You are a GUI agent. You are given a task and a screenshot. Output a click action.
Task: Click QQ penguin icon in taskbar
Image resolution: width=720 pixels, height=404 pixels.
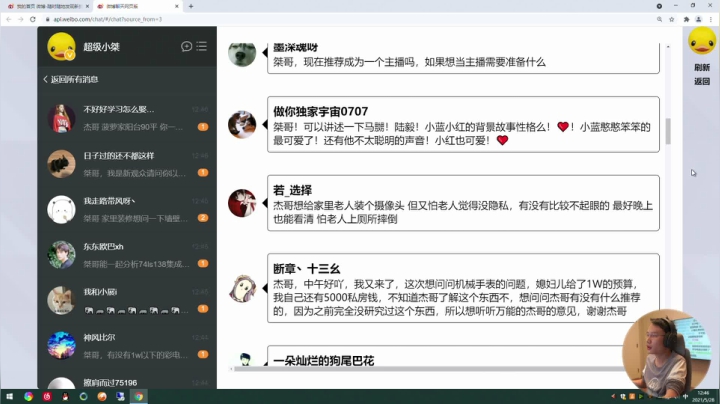[x=65, y=396]
